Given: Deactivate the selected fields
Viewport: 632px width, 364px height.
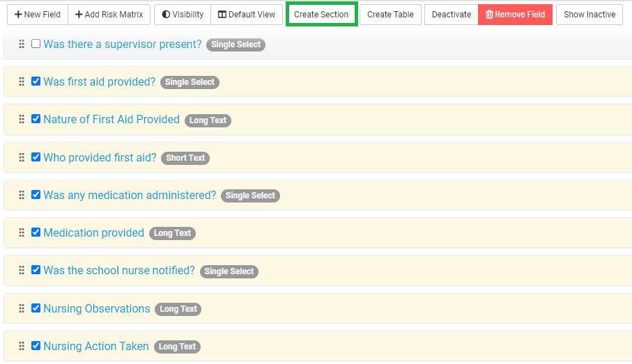Looking at the screenshot, I should click(x=452, y=15).
